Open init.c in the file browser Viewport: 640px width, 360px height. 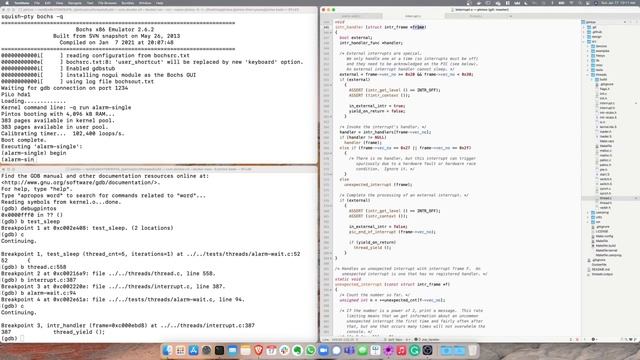(603, 93)
